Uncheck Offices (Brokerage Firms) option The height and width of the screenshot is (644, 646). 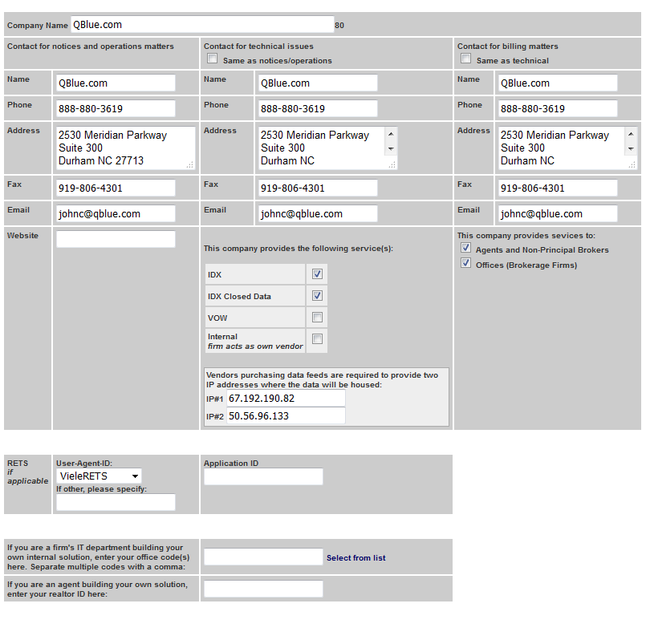point(465,264)
